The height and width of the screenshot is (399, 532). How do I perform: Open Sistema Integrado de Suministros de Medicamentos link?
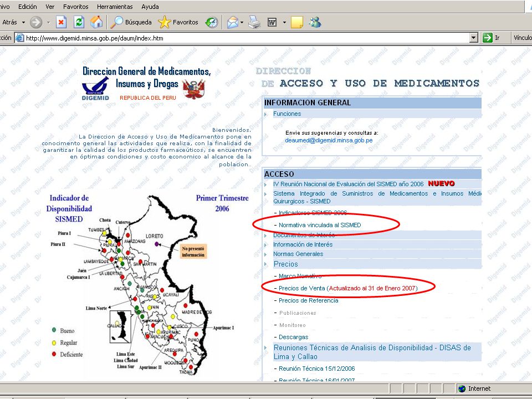(377, 197)
